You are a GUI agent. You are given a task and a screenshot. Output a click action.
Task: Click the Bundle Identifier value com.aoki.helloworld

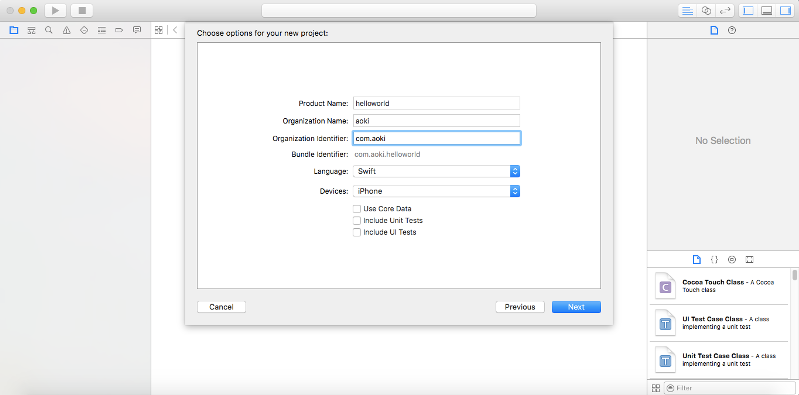tap(387, 154)
